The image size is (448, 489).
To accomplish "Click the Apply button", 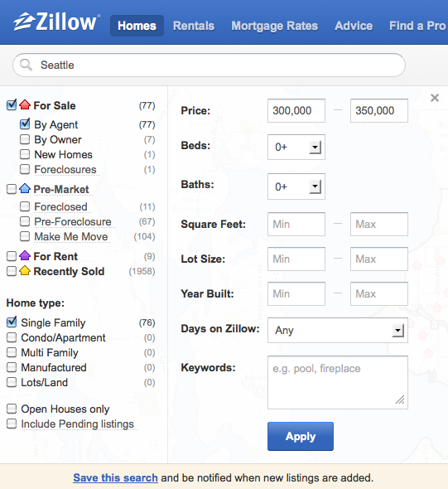I will pos(301,436).
